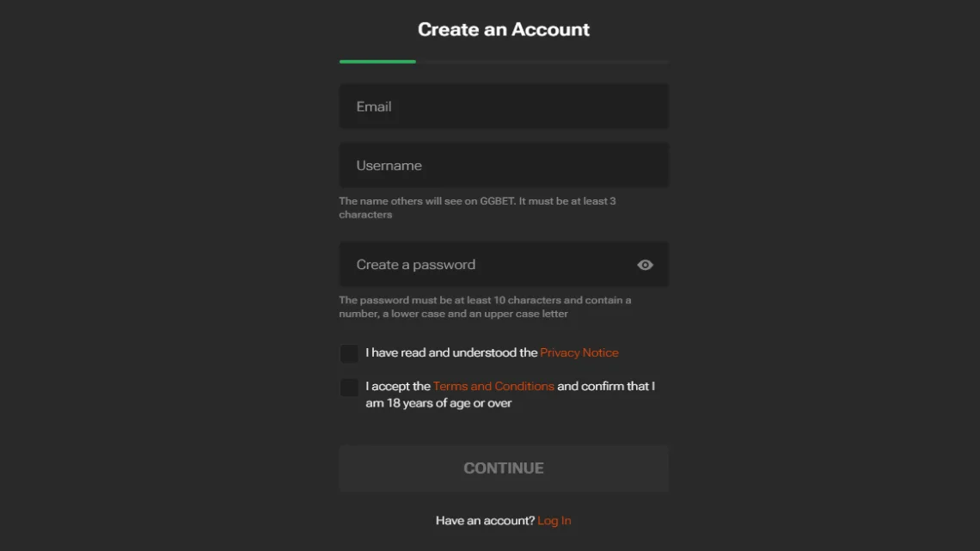This screenshot has width=980, height=551.
Task: Show password with the eye icon
Action: coord(645,265)
